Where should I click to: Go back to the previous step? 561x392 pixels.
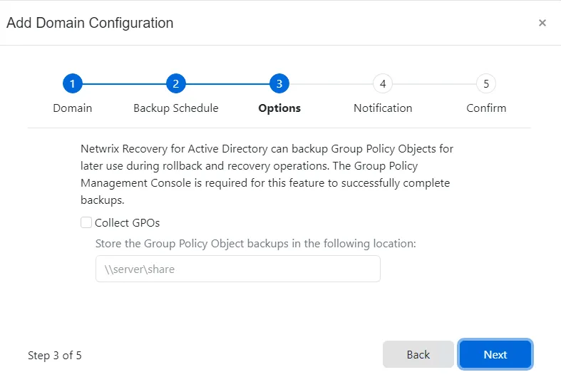pos(418,354)
